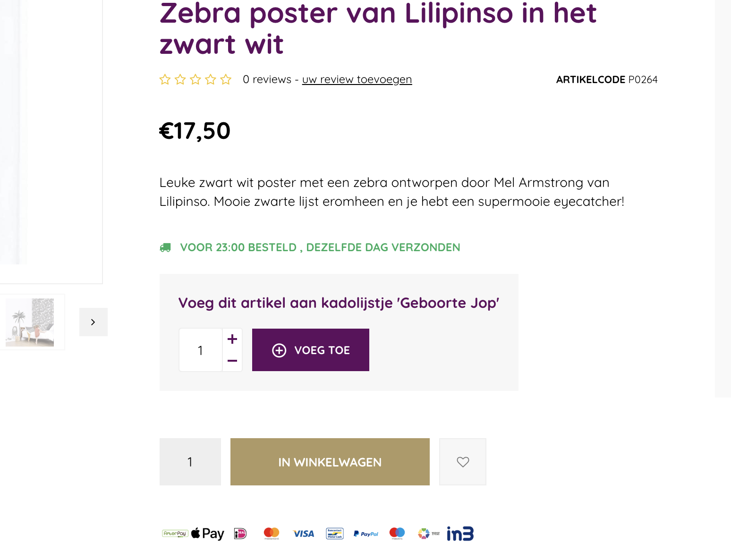Click the Apple Pay logo
Image resolution: width=731 pixels, height=560 pixels.
(x=208, y=534)
